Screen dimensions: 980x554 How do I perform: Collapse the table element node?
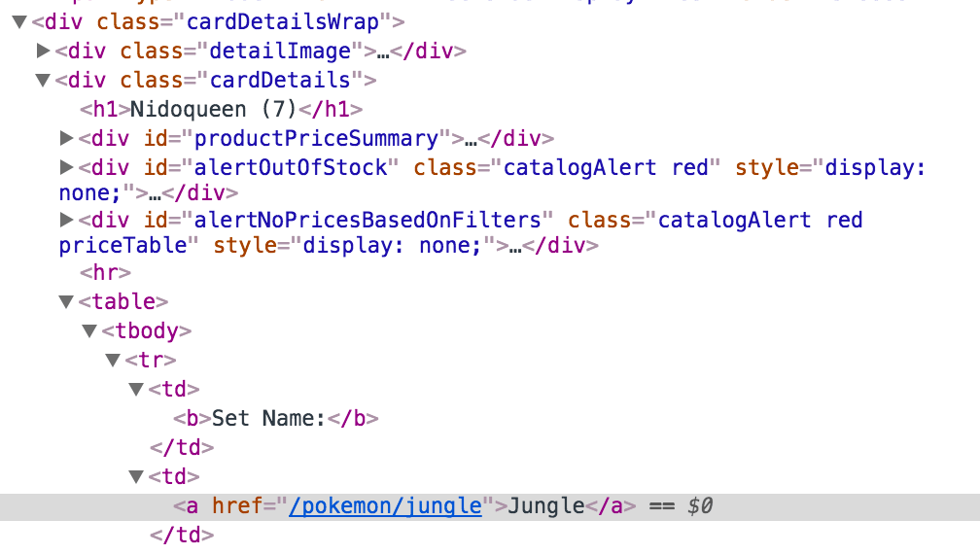pos(66,302)
